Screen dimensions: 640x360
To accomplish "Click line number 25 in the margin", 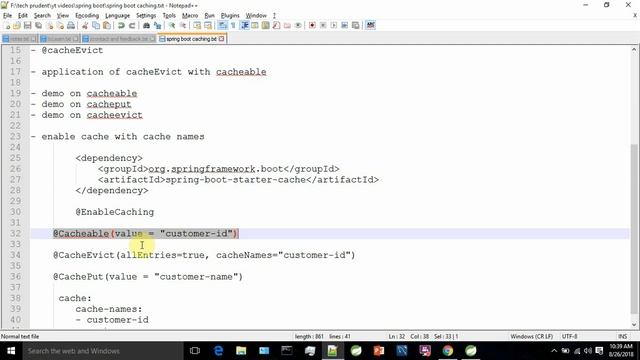I will click(x=15, y=158).
